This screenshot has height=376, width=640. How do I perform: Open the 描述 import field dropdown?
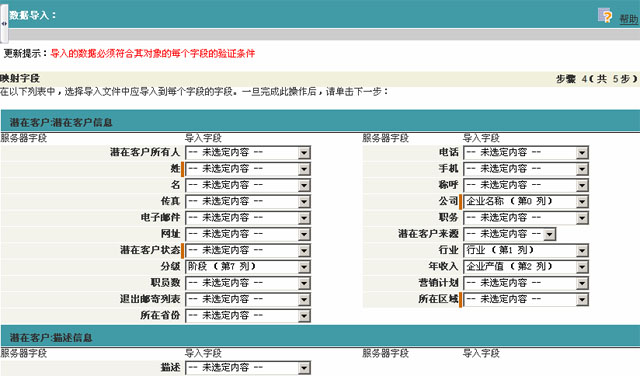point(248,368)
